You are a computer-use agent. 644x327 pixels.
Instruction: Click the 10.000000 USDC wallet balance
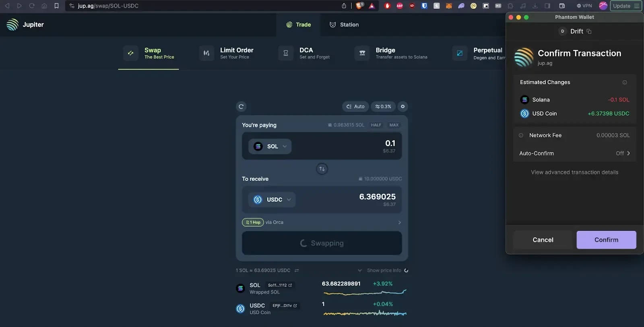click(380, 179)
